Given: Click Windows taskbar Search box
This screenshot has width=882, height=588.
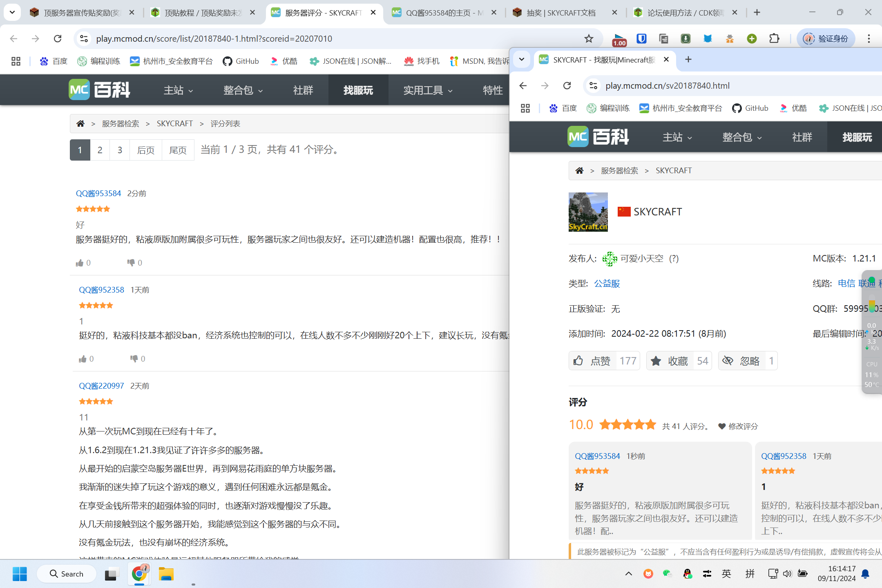Looking at the screenshot, I should coord(67,574).
